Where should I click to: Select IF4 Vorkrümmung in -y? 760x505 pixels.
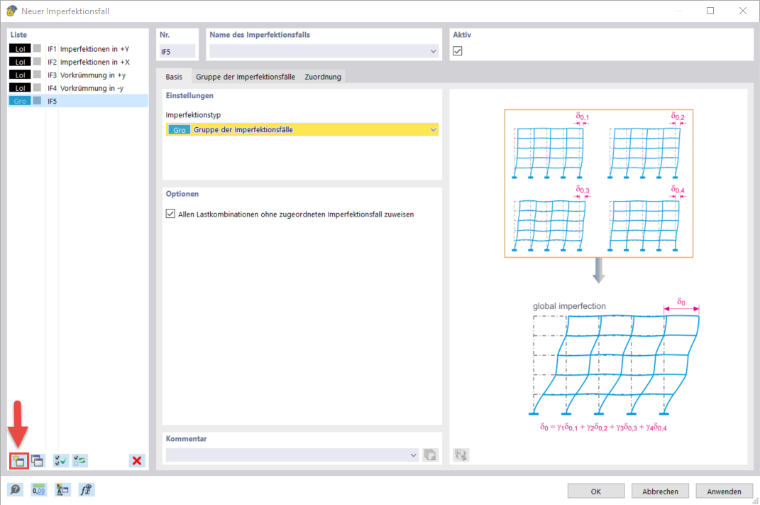[78, 88]
